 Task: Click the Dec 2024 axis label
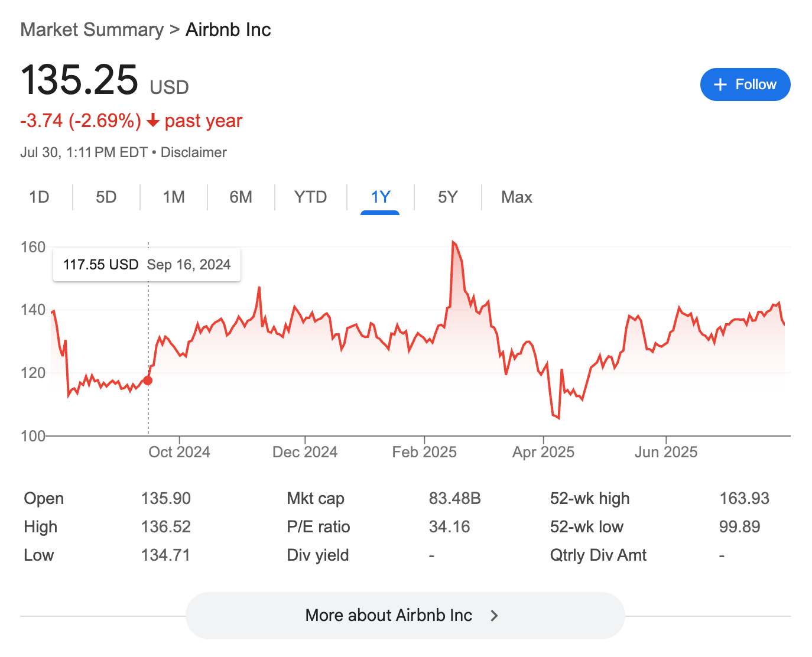(x=305, y=452)
